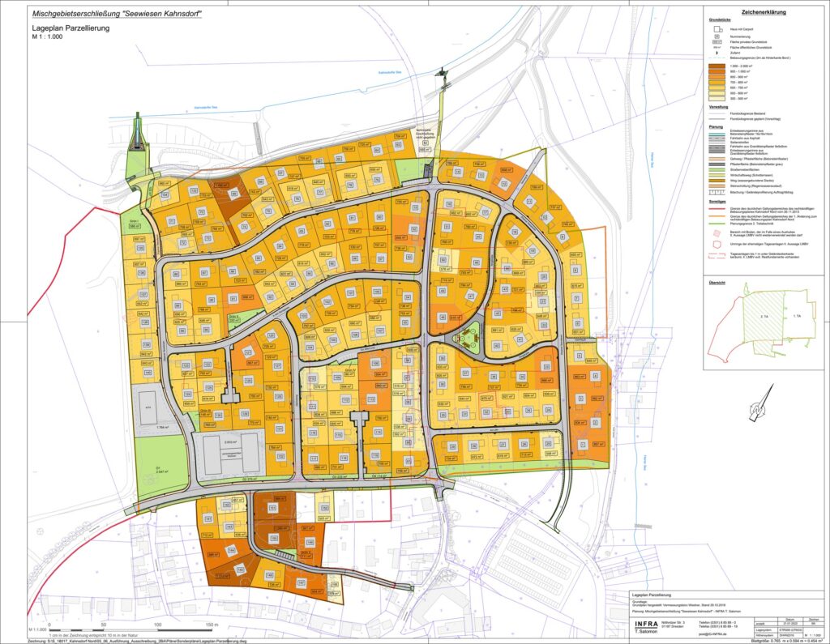
Task: Click the 'Verwaltung' legend section heading
Action: pyautogui.click(x=718, y=108)
